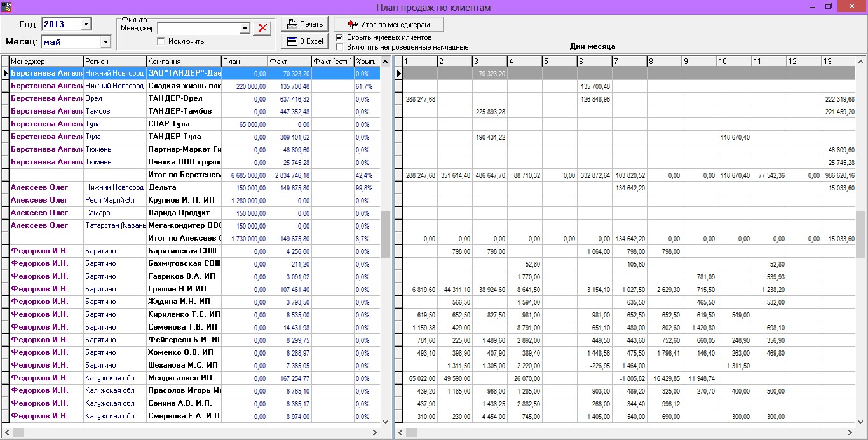Click the days table horizontal scrollbar thumb
The width and height of the screenshot is (868, 440).
click(x=412, y=432)
